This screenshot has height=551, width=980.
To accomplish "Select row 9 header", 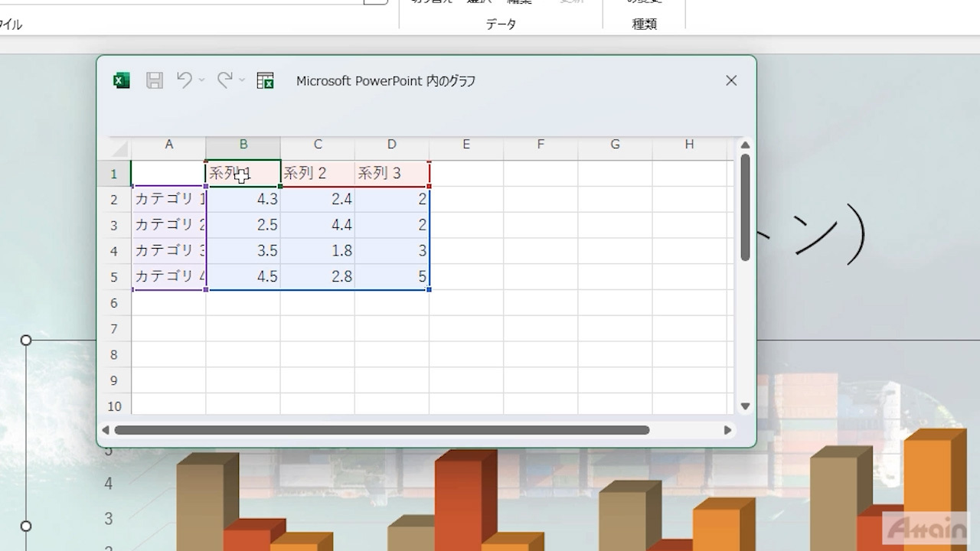I will pos(114,381).
